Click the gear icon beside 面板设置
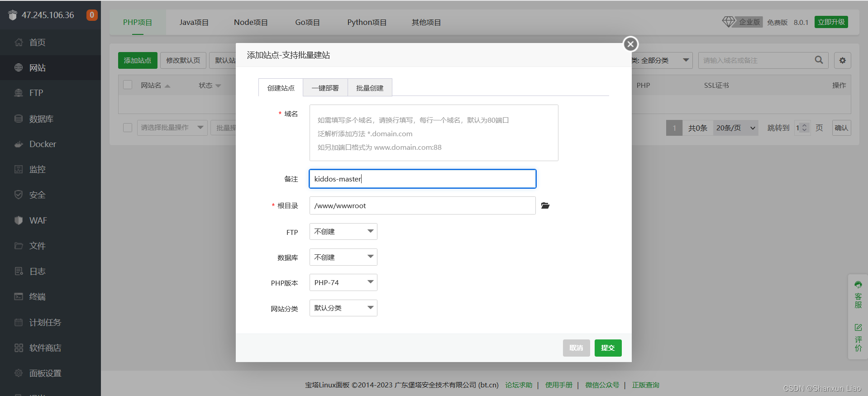Screen dimensions: 868x396 (19, 373)
